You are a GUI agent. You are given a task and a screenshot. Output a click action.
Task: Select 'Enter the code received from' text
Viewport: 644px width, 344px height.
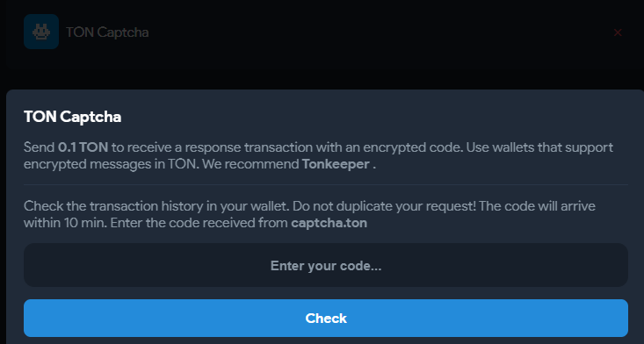(199, 223)
